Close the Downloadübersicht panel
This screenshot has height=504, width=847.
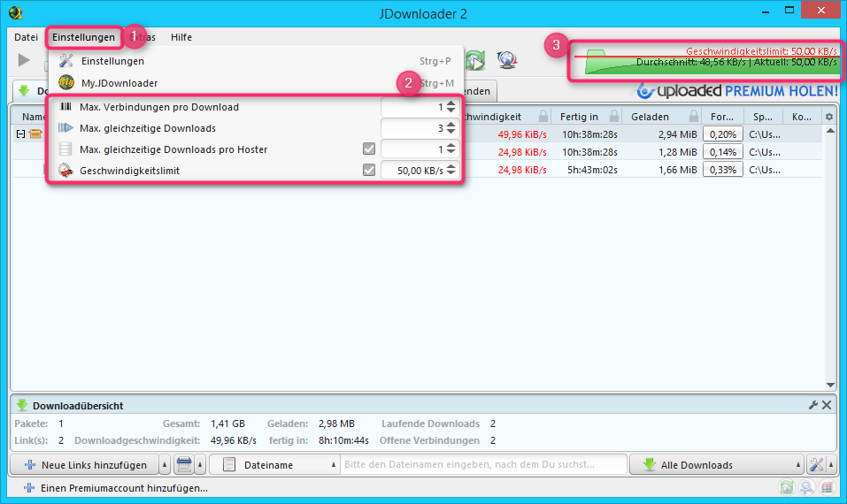point(827,405)
